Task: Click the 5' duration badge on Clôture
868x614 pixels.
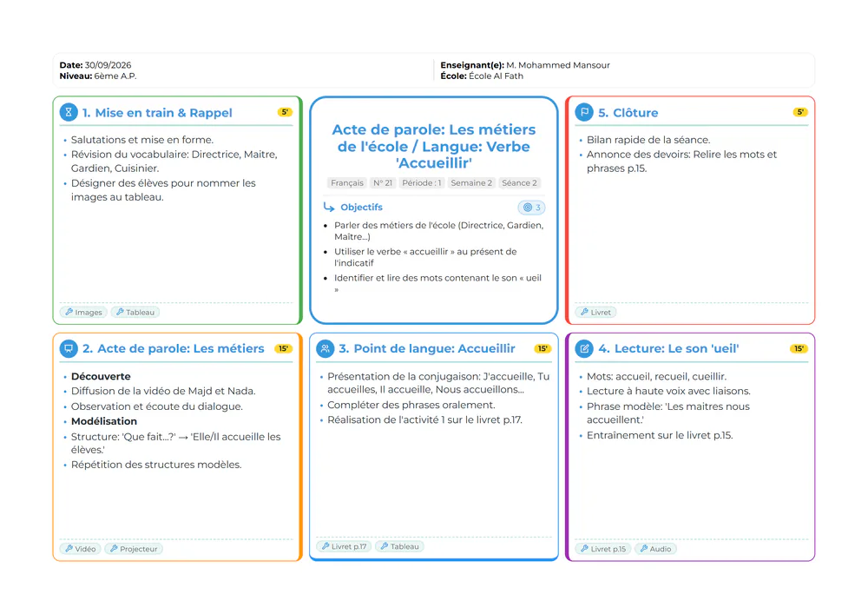Action: (x=800, y=112)
